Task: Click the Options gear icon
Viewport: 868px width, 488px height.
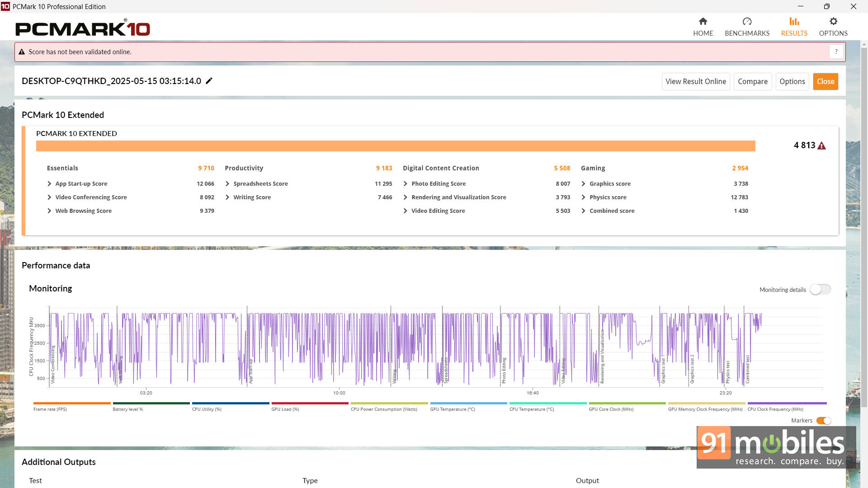Action: point(833,21)
